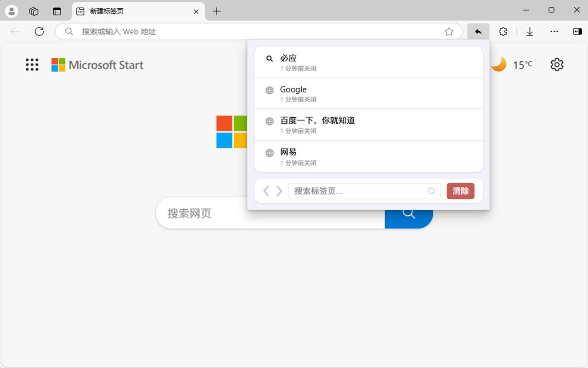This screenshot has height=368, width=588.
Task: Click the magnifier in 搜索标签页 field
Action: (431, 191)
